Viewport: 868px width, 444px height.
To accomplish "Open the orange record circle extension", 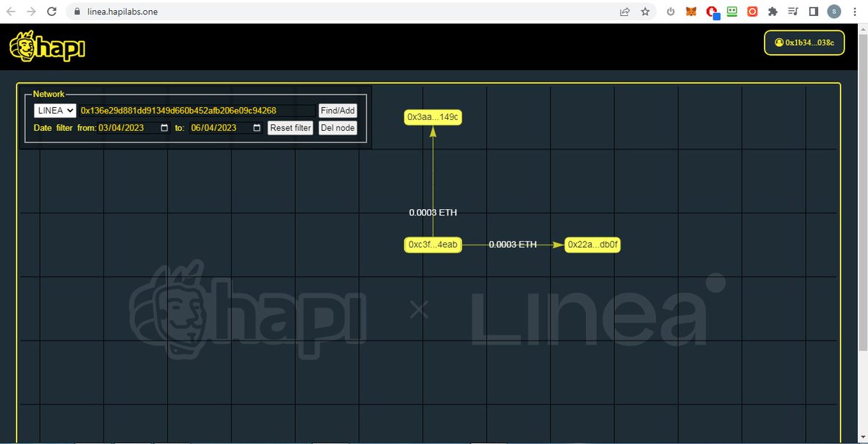I will [752, 12].
